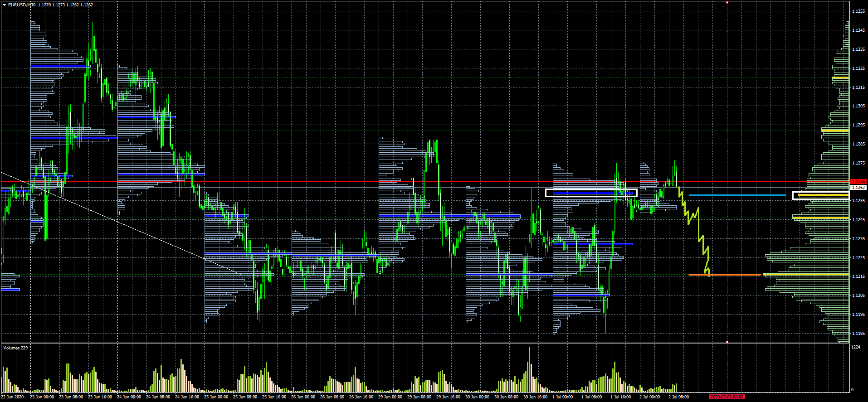The image size is (868, 402).
Task: Click the 22 Jun 2020 time axis label
Action: (x=13, y=397)
